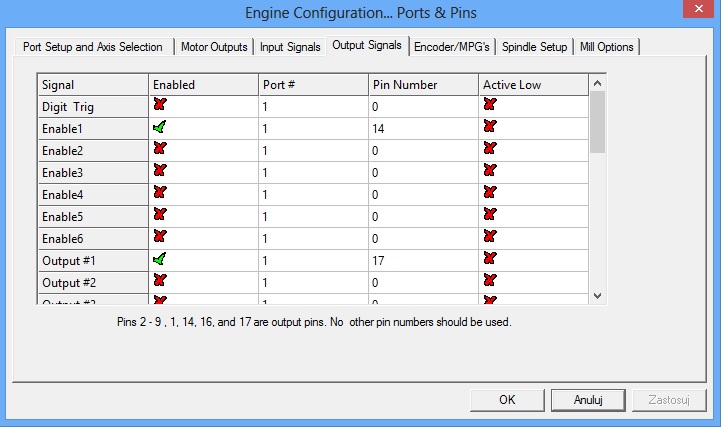Select the Enable1 pin number cell
Screen dimensions: 724x430
point(423,128)
